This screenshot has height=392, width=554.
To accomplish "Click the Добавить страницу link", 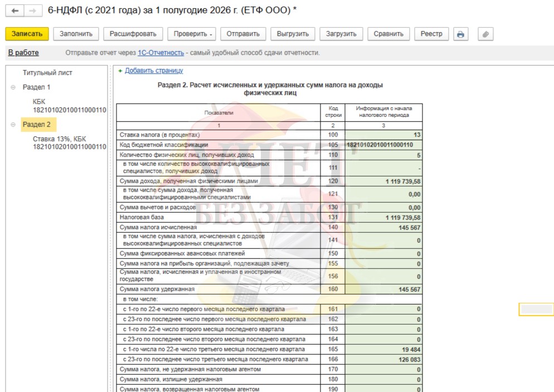I will tap(154, 71).
